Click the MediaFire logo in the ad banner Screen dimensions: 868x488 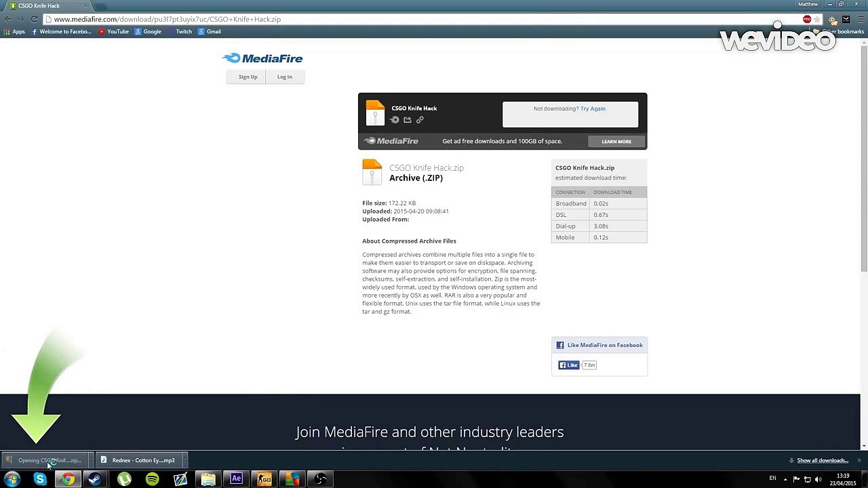pos(391,141)
